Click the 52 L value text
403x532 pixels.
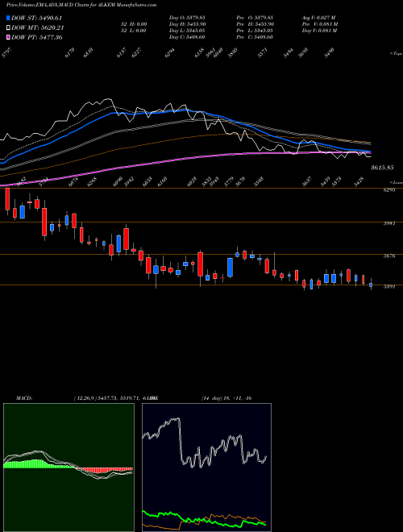pos(132,31)
